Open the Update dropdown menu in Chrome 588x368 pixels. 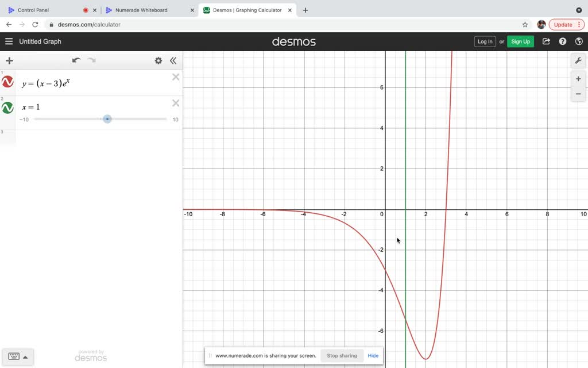pos(566,24)
